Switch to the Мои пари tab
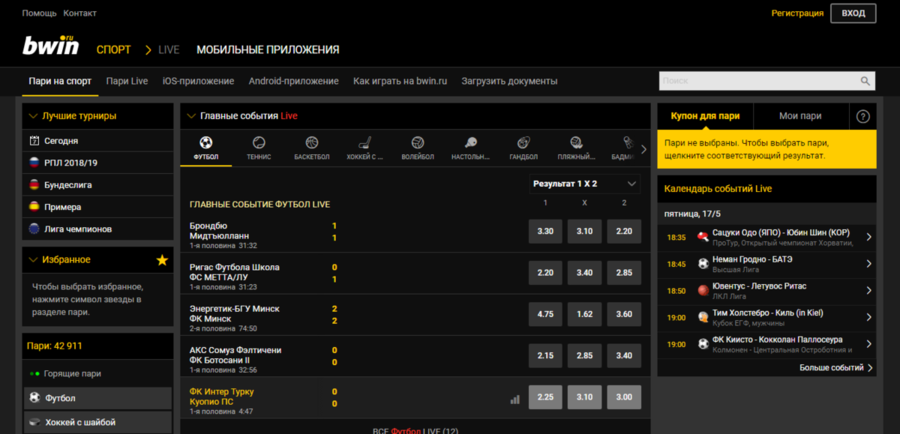 [800, 116]
